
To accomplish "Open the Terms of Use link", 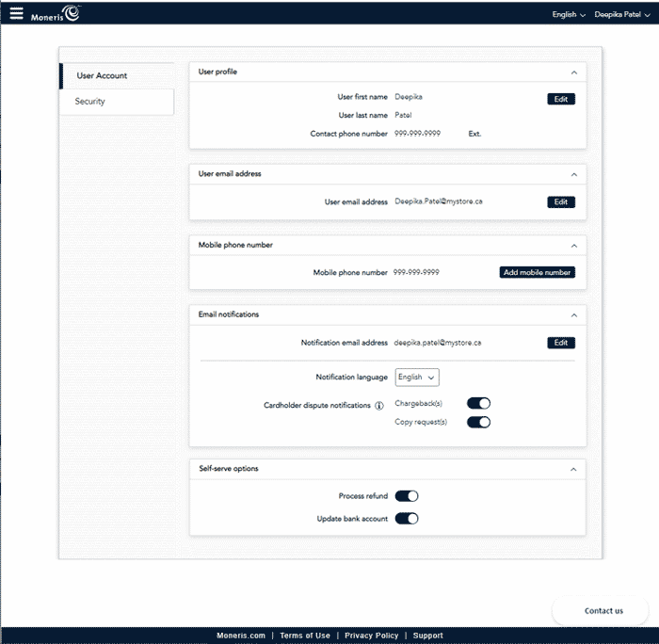I will (305, 636).
